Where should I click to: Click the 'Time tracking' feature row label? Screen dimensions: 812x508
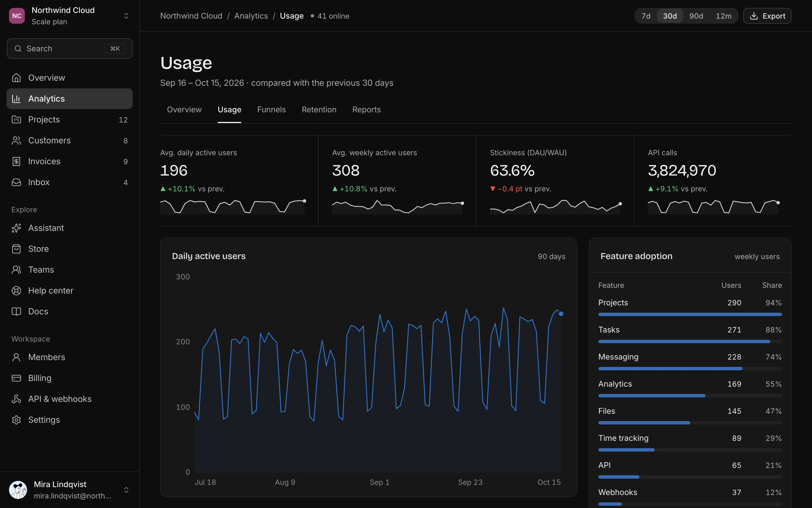point(623,438)
